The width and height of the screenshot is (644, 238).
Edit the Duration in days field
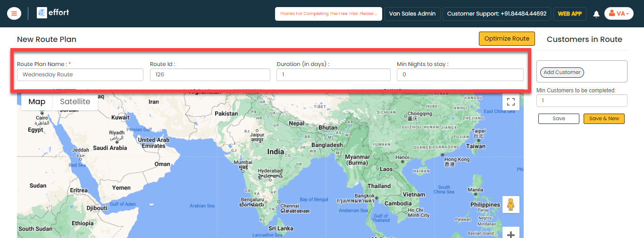[333, 74]
